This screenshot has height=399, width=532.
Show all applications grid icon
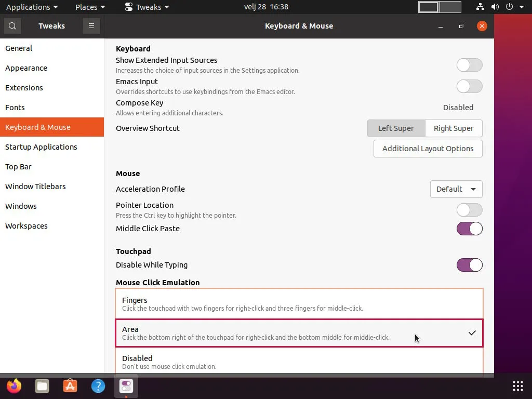[x=517, y=385]
